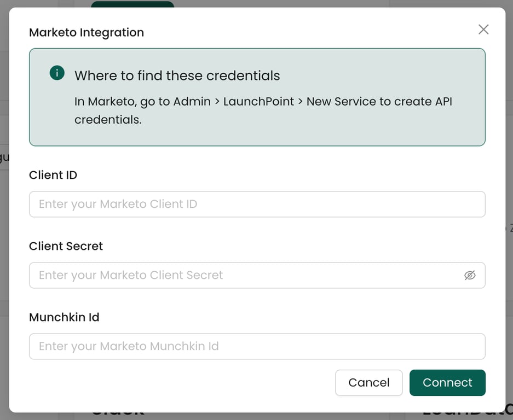Viewport: 513px width, 420px height.
Task: Click the word 'LaunchPoint' in the instructions
Action: click(258, 102)
